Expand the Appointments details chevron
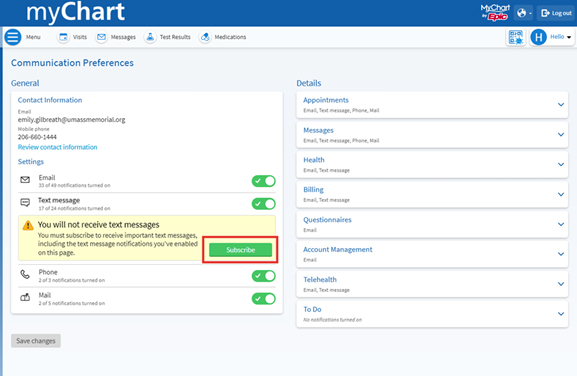This screenshot has width=577, height=376. pos(561,104)
